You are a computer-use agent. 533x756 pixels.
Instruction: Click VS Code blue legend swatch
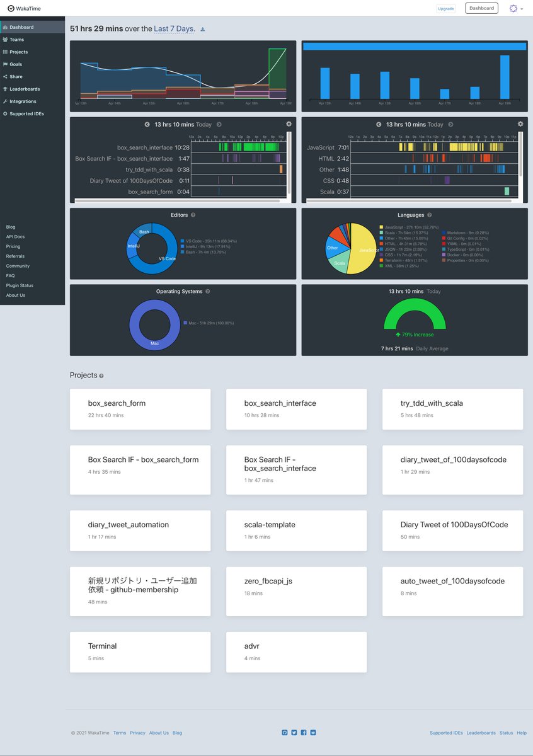182,241
